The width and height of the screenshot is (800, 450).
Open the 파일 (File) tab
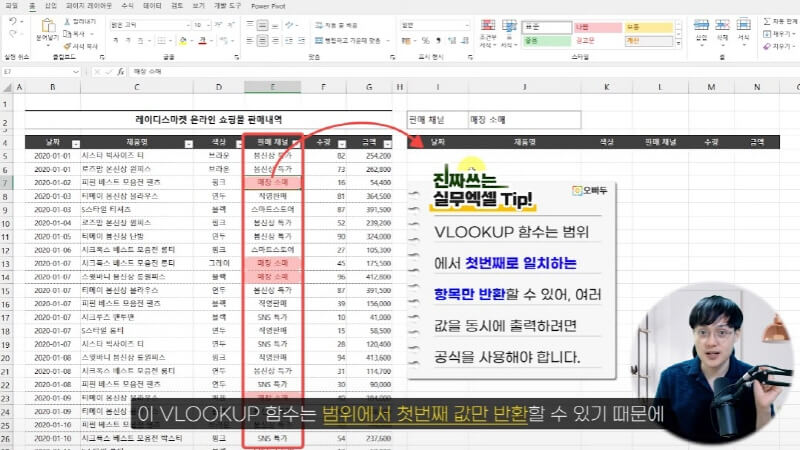click(x=11, y=6)
